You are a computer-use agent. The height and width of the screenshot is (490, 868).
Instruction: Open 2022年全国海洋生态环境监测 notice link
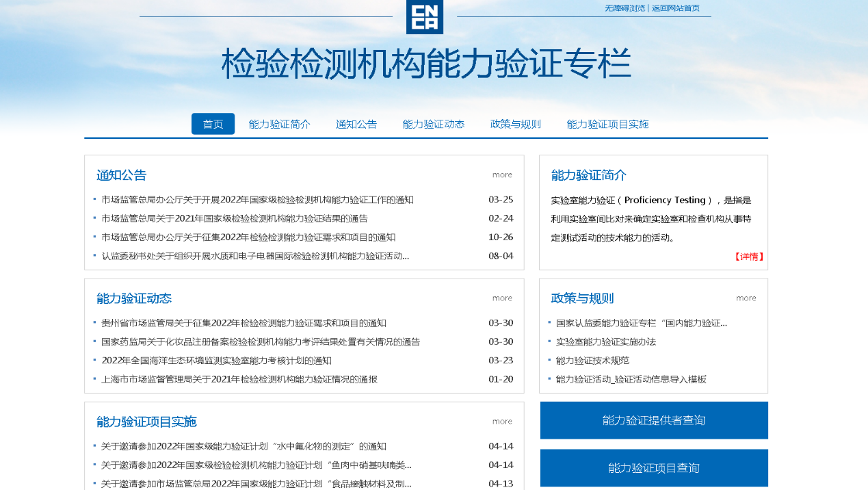click(x=216, y=361)
